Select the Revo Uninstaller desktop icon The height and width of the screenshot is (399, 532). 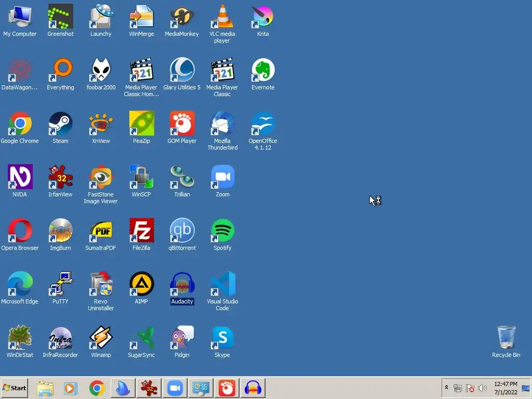point(101,291)
